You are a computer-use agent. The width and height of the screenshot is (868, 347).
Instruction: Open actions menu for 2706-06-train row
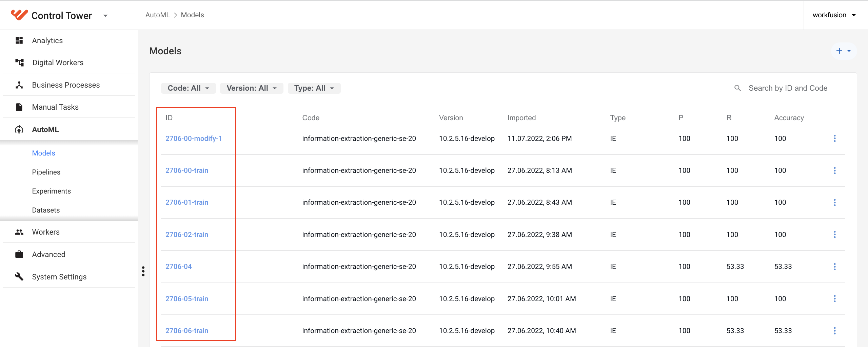(x=835, y=330)
